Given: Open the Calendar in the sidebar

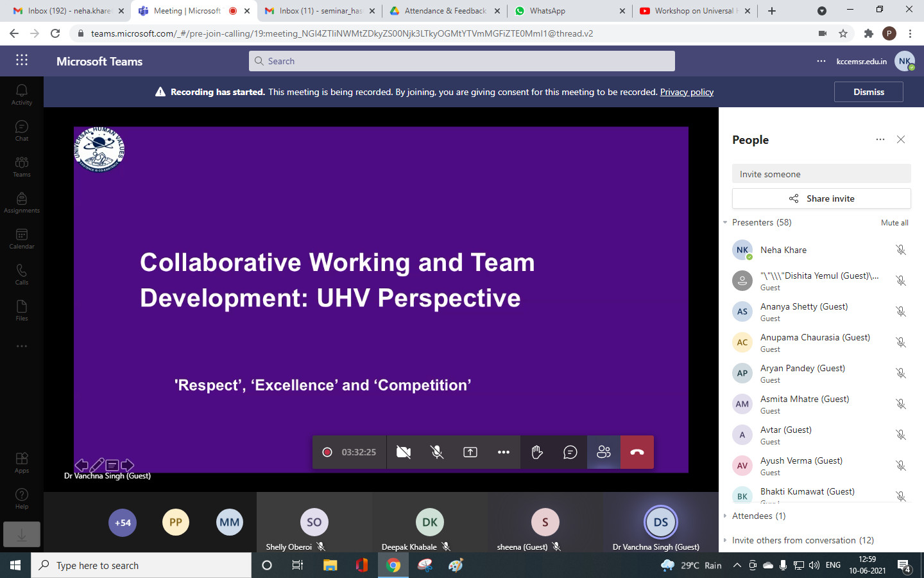Looking at the screenshot, I should [22, 238].
